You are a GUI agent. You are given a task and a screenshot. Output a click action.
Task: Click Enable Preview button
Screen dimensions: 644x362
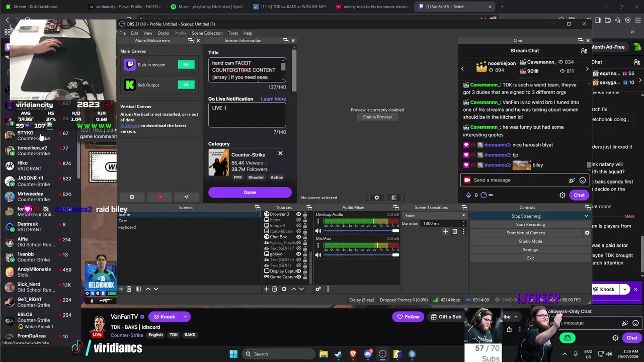pos(377,117)
